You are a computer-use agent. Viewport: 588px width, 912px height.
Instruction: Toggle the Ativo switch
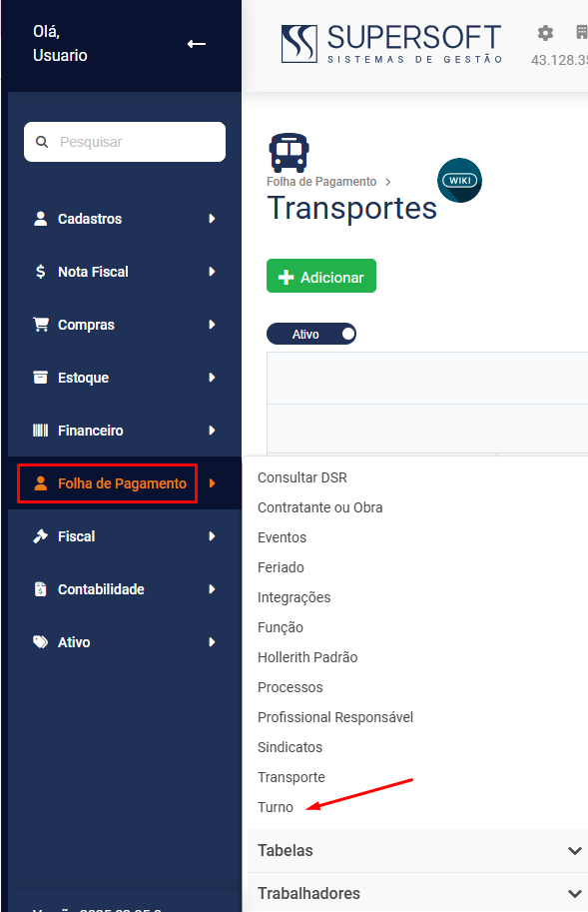(x=311, y=334)
